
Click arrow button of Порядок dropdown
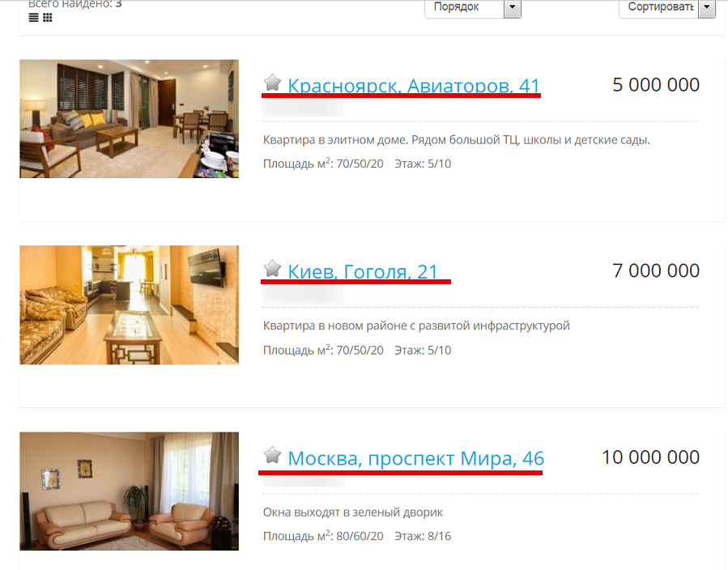pos(512,7)
